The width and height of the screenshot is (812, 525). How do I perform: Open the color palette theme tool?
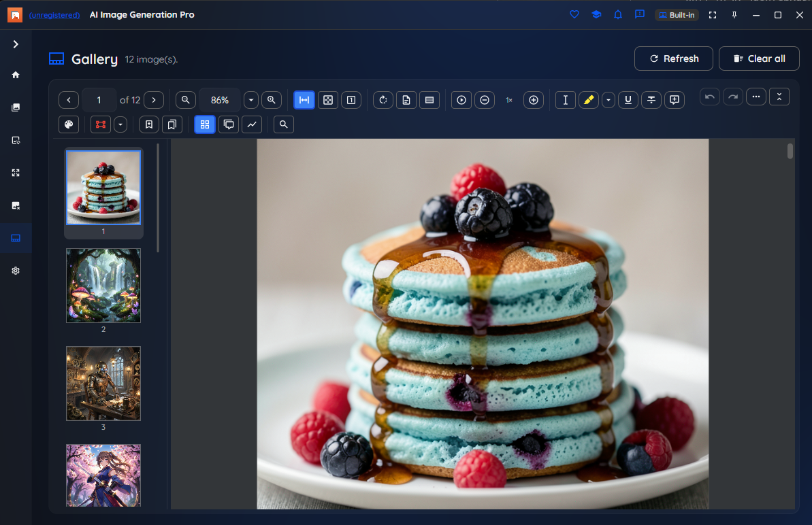[x=69, y=124]
